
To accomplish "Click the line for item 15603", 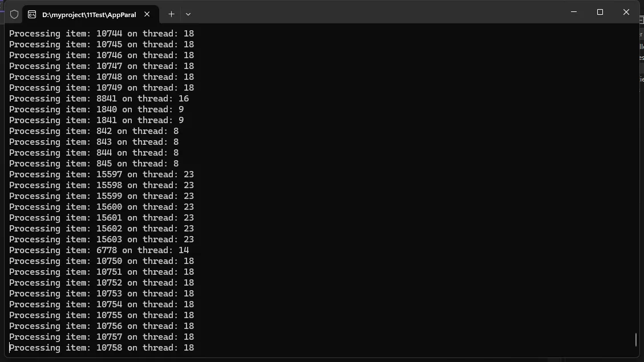I will pyautogui.click(x=102, y=239).
